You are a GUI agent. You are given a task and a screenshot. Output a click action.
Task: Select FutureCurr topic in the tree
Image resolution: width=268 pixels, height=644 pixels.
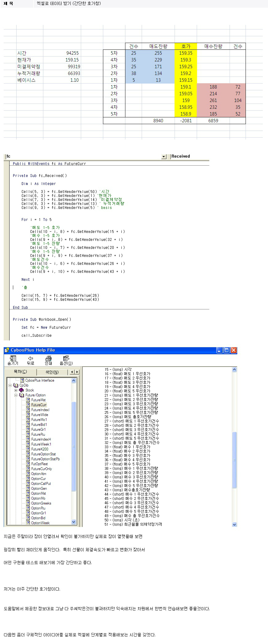39,405
